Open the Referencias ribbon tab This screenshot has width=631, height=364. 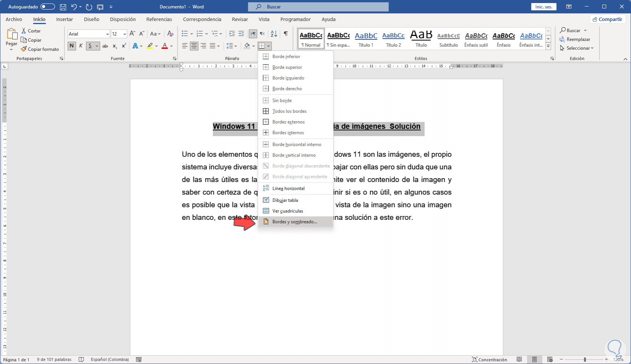click(x=159, y=19)
